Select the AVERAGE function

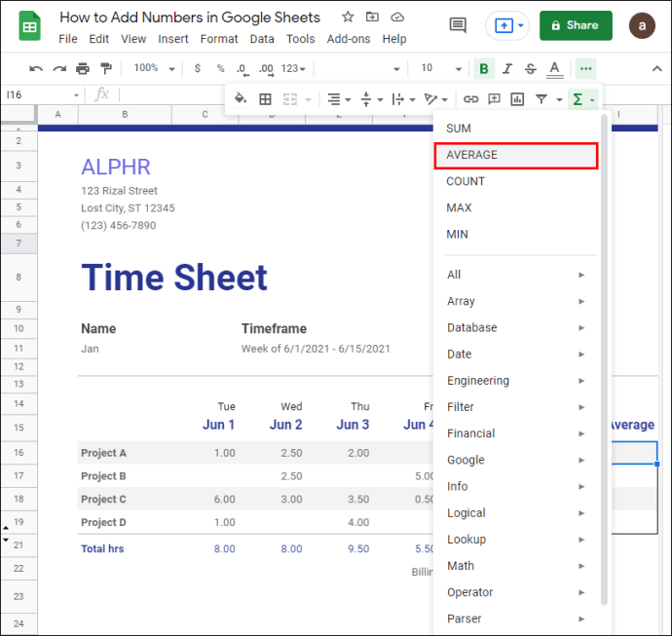tap(516, 155)
